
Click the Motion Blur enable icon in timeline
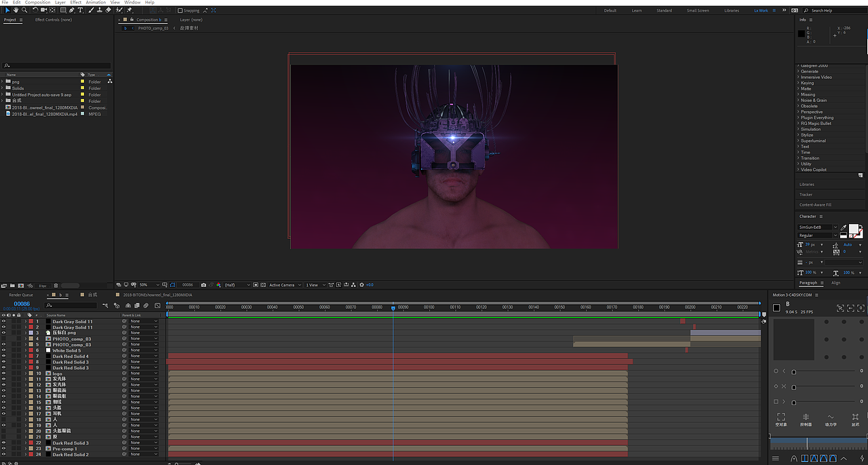146,305
